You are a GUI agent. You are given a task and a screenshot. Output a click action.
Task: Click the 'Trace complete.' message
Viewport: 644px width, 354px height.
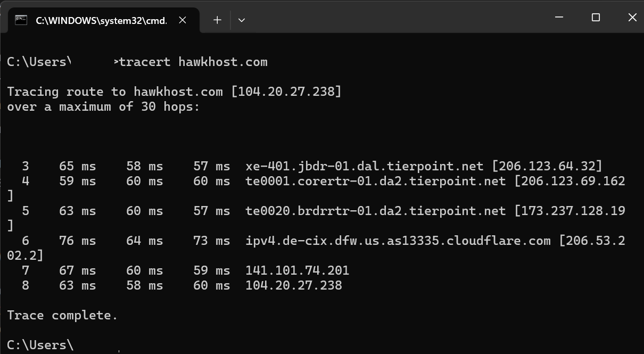tap(62, 316)
